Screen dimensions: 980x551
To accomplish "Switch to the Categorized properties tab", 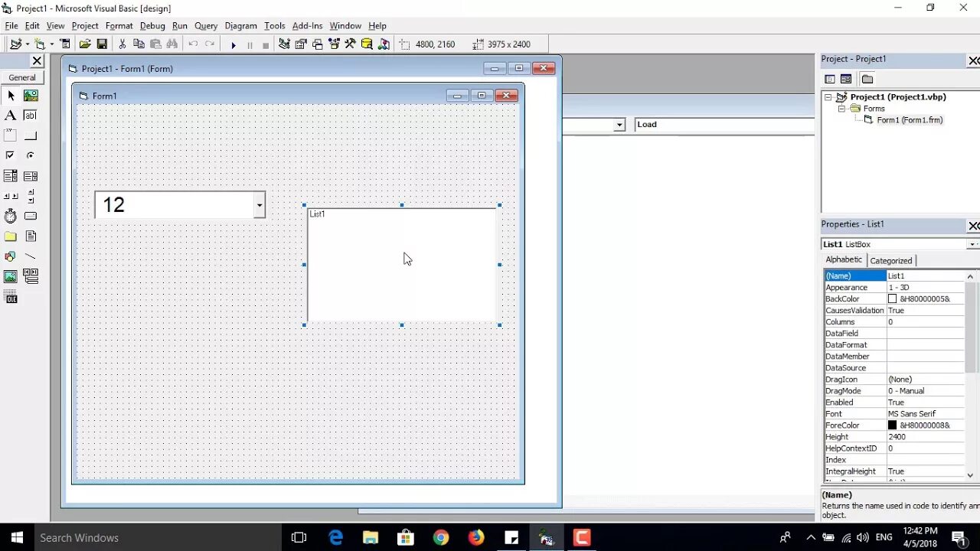I will point(891,260).
